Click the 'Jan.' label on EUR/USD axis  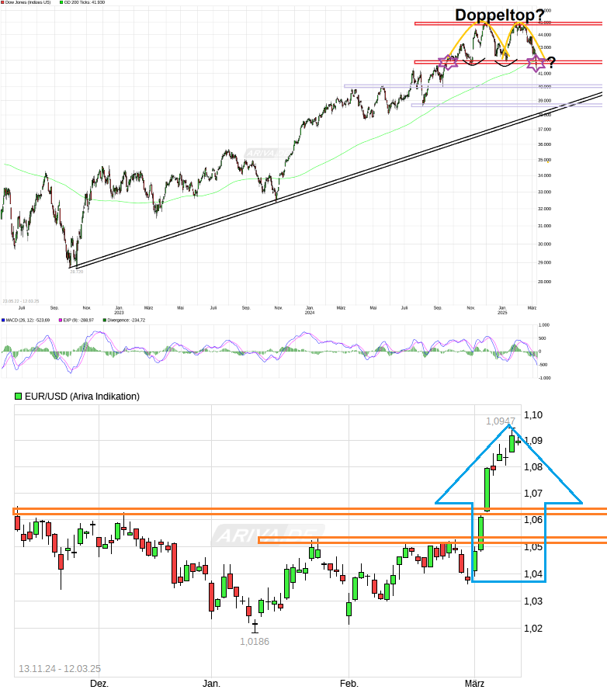click(x=211, y=684)
